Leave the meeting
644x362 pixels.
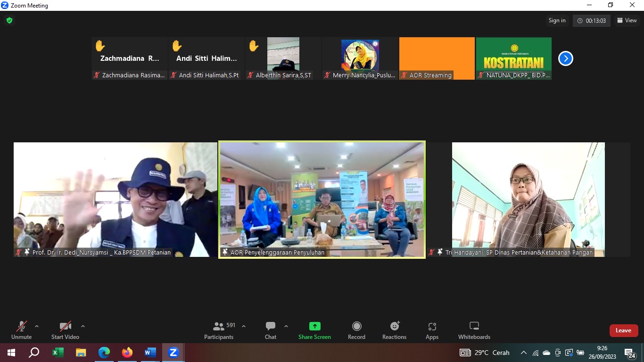(x=623, y=330)
